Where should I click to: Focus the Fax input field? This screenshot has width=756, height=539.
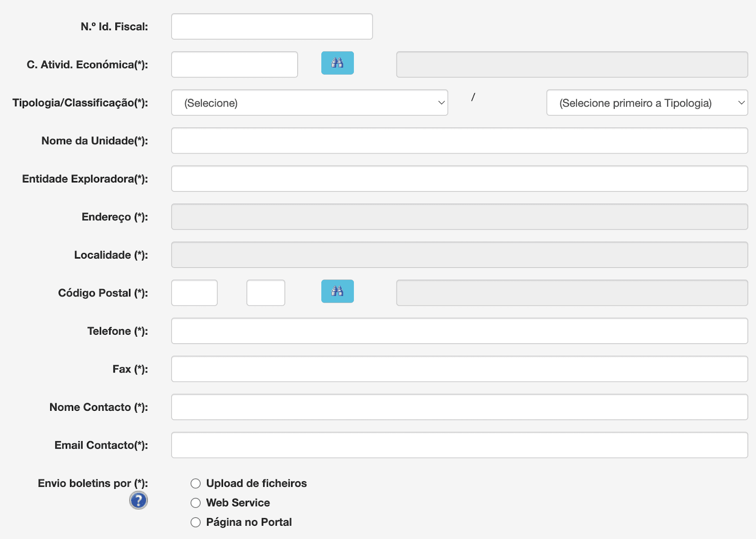click(459, 369)
